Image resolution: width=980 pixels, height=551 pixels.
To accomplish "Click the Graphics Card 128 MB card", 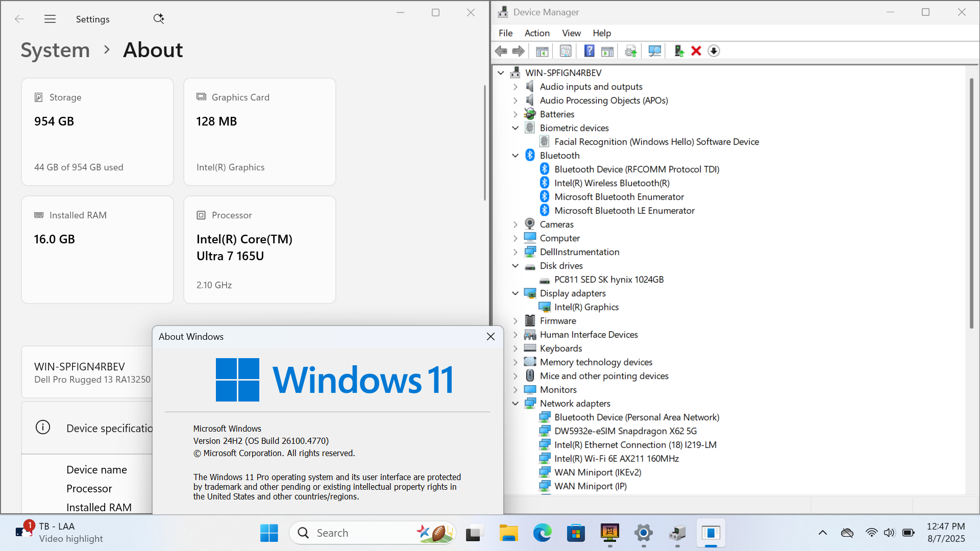I will click(x=260, y=132).
